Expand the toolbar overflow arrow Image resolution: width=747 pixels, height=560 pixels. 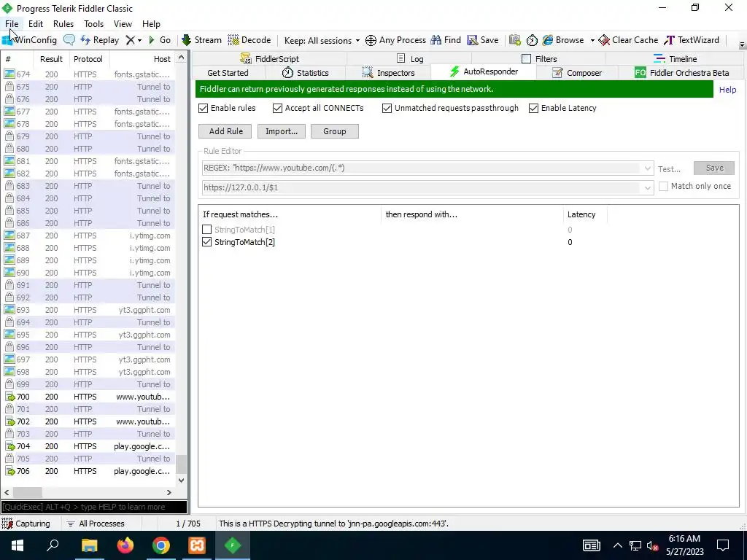pos(742,45)
